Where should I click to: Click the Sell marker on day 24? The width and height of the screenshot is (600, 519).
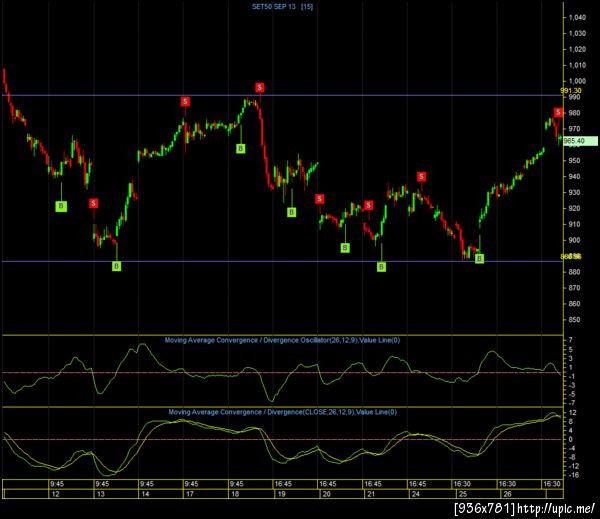click(421, 176)
